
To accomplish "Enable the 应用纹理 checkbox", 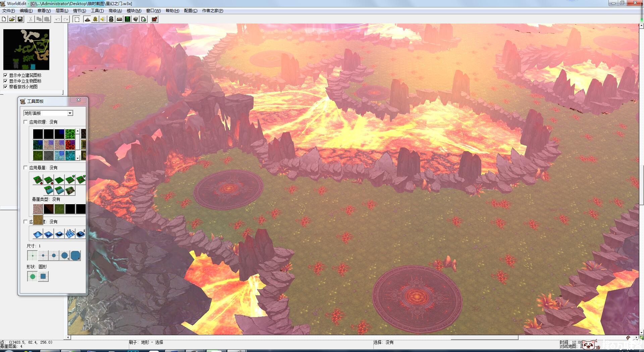I will point(26,122).
